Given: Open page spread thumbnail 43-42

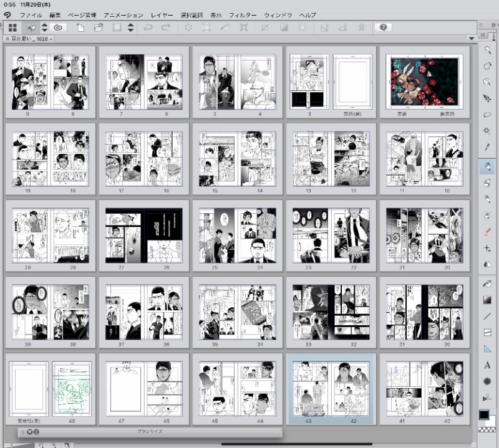Looking at the screenshot, I should [x=331, y=389].
